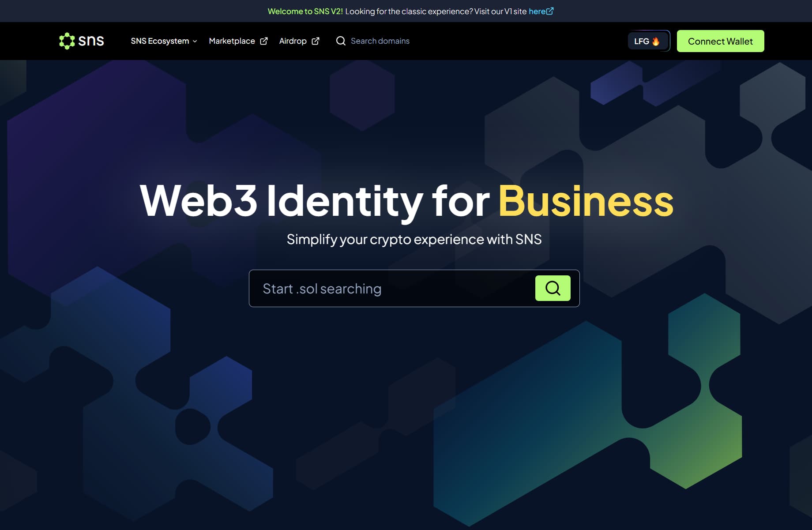Click the 'Simplify your crypto experience' subtitle
812x530 pixels.
[x=414, y=239]
